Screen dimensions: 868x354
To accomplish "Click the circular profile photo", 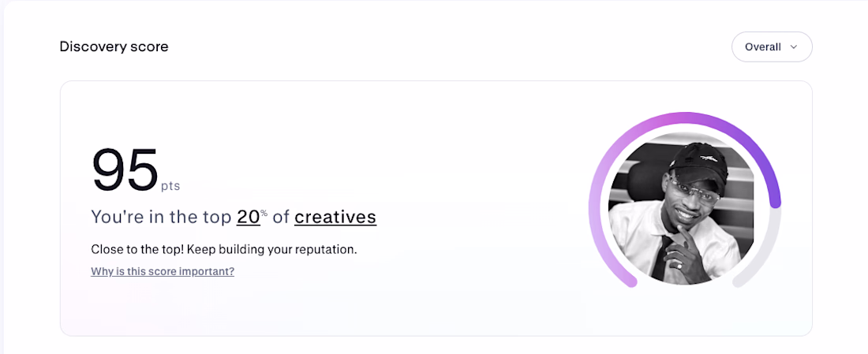I will 682,207.
